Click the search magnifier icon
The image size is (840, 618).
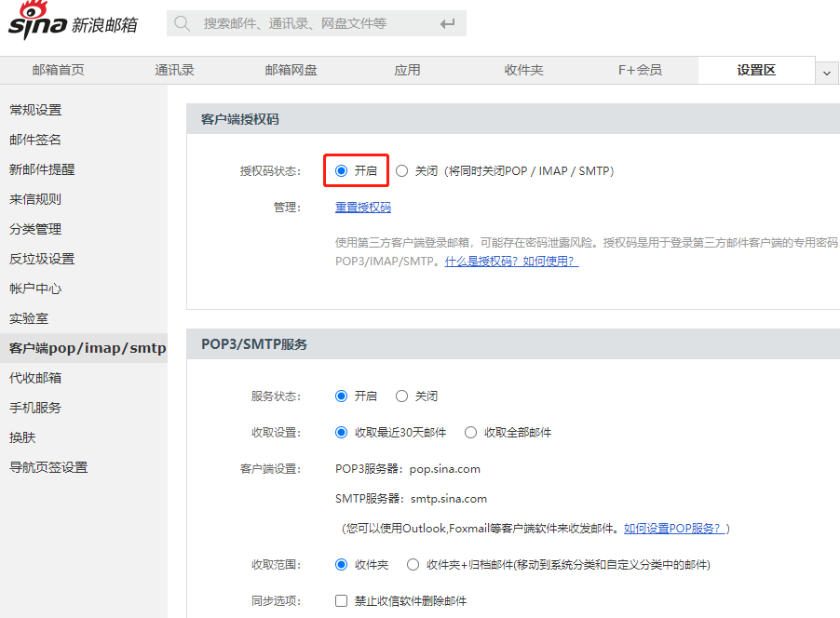click(183, 22)
